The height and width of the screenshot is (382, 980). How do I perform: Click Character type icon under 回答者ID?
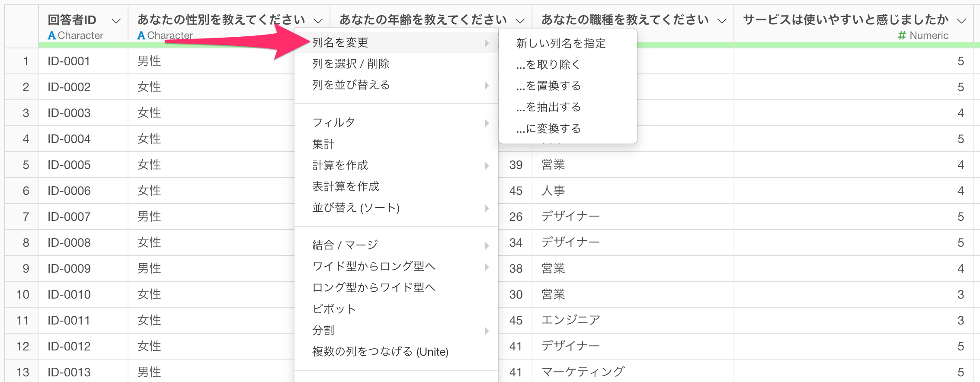tap(52, 35)
